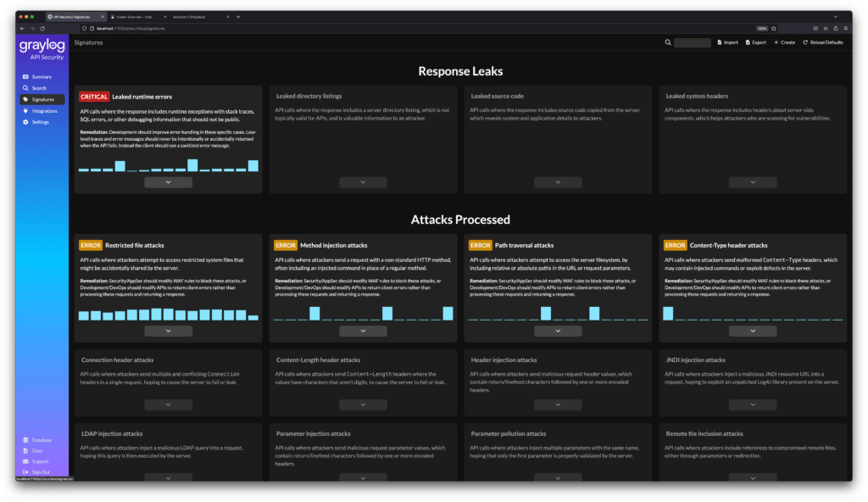Click Reload Defaults in top bar
Image resolution: width=868 pixels, height=502 pixels.
[x=824, y=42]
